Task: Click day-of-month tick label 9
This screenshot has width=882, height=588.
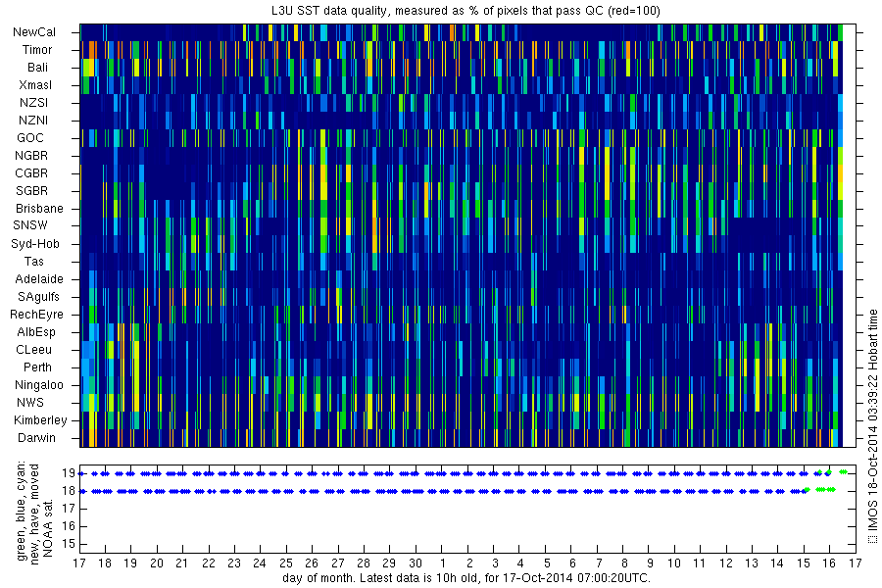Action: click(x=651, y=563)
